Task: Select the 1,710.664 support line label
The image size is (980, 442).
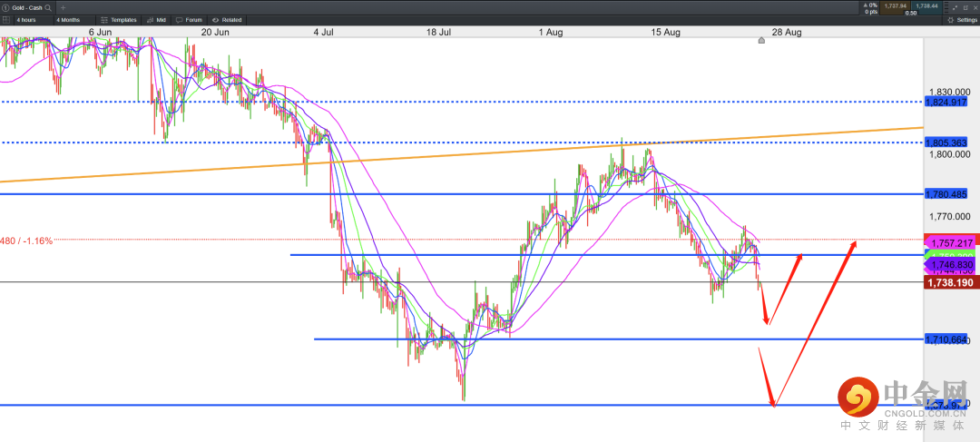Action: (x=946, y=339)
